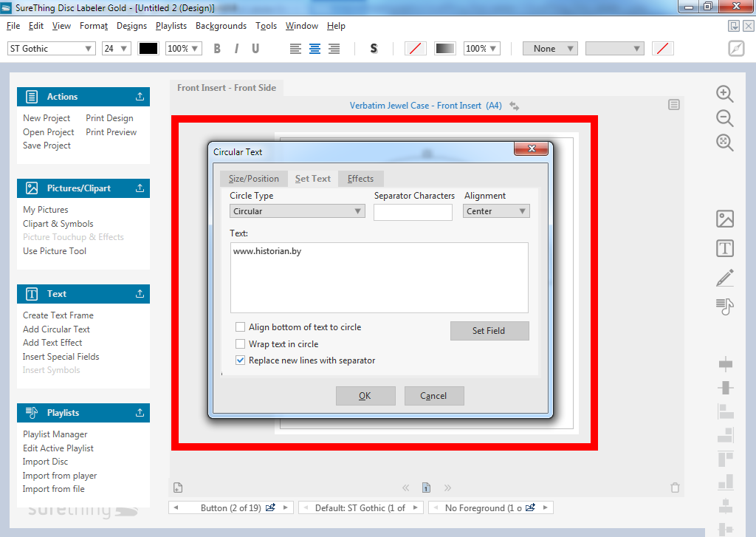Uncheck Replace new lines with separator

(x=240, y=361)
